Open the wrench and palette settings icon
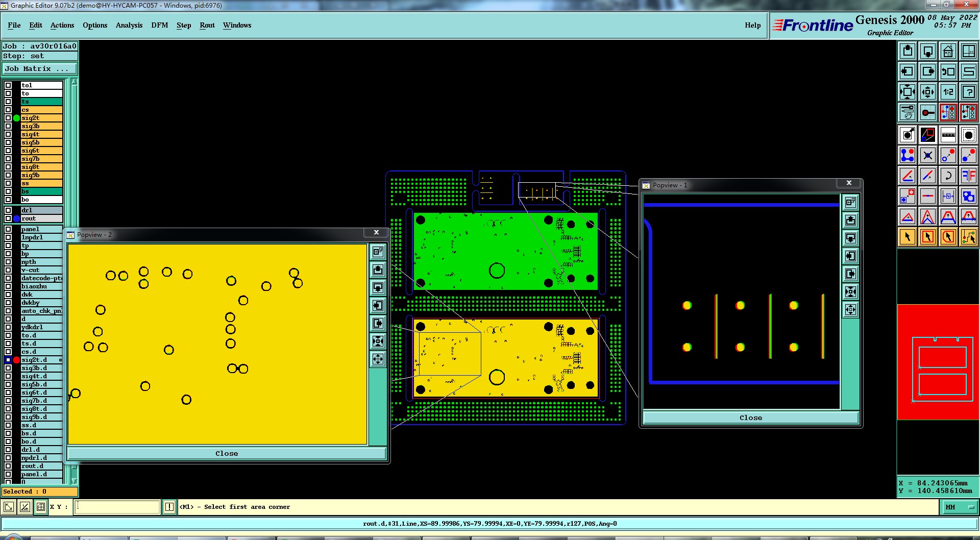 coord(908,112)
